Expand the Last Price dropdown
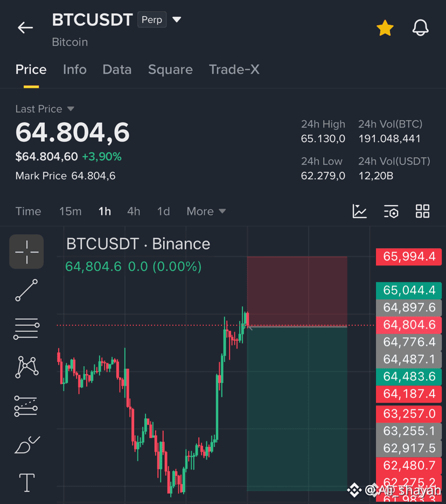This screenshot has height=504, width=446. coord(71,109)
